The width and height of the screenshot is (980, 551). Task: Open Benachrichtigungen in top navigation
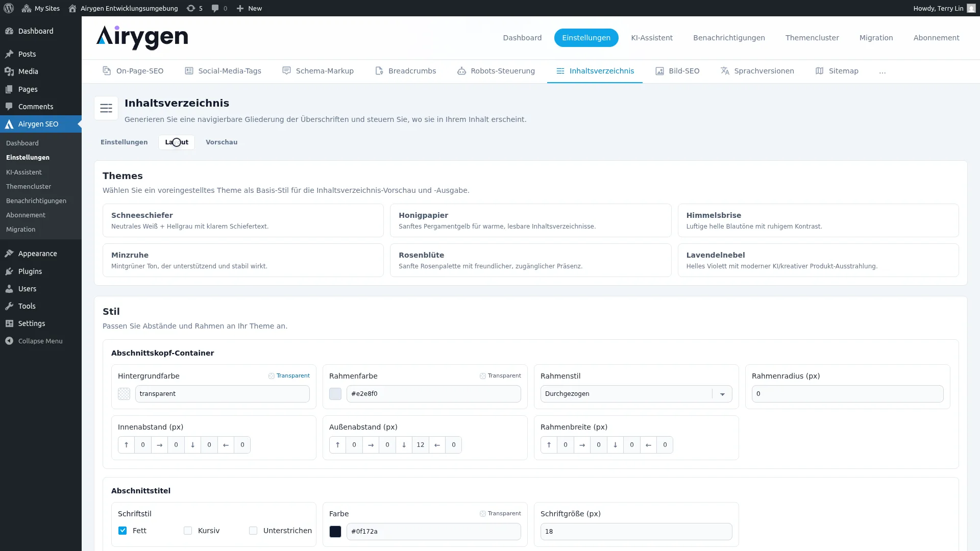tap(729, 38)
